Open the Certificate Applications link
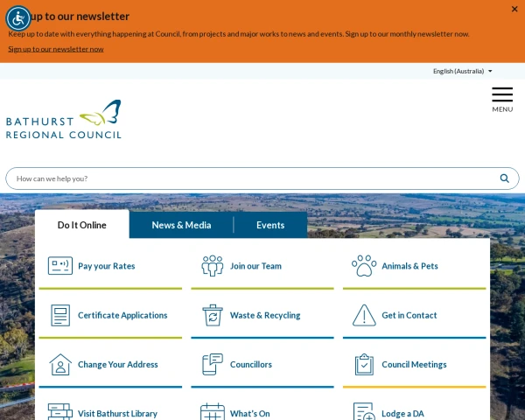The image size is (525, 420). click(x=122, y=315)
